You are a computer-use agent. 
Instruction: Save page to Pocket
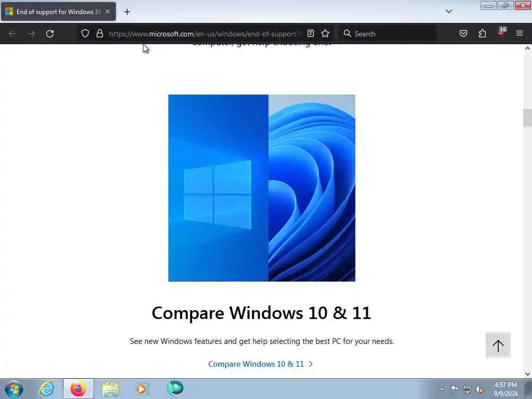click(x=463, y=33)
